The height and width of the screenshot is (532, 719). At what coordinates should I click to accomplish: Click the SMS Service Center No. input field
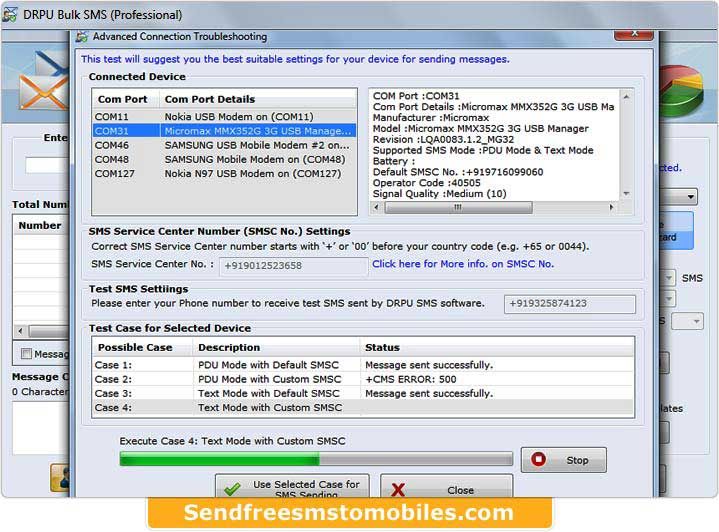click(293, 266)
